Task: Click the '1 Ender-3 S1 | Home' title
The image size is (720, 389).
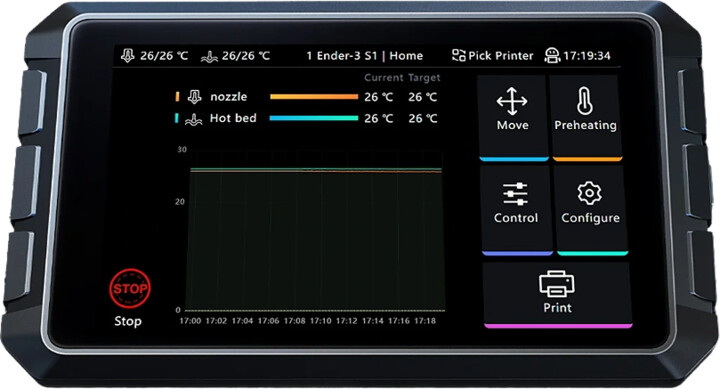Action: click(365, 56)
